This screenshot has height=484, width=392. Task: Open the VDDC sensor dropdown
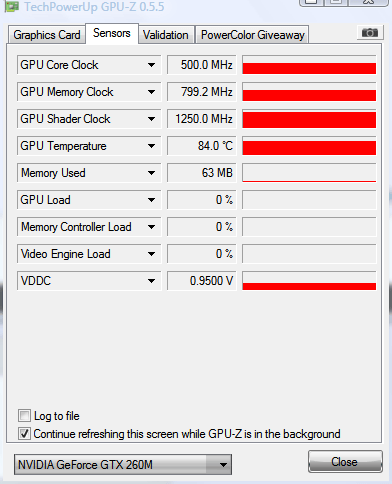tap(151, 281)
